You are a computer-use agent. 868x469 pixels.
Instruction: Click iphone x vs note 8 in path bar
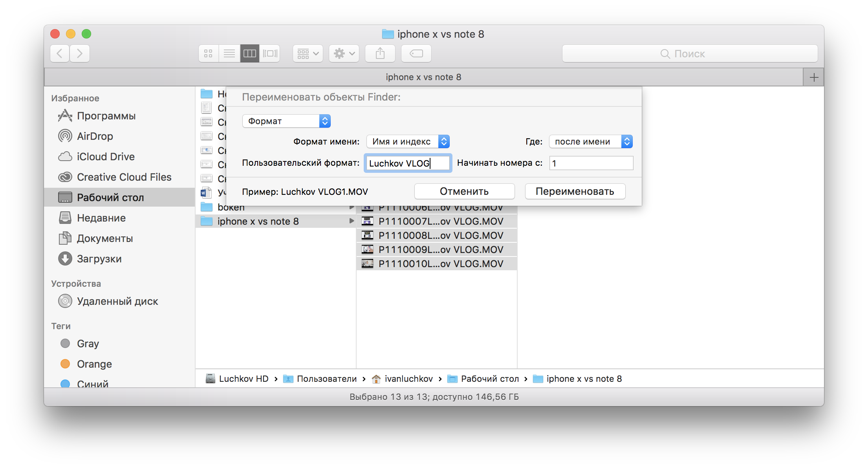[x=577, y=379]
